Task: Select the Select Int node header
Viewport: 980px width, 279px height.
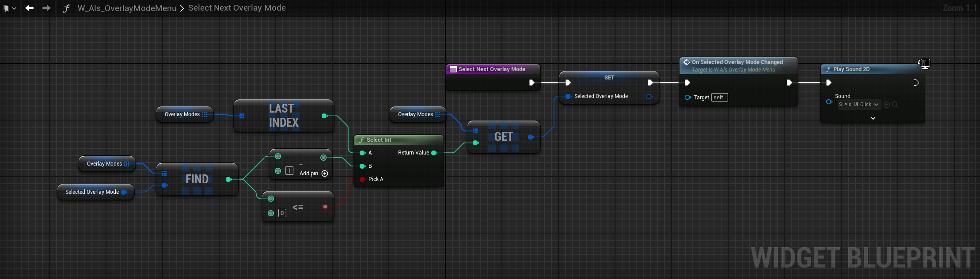Action: [399, 140]
